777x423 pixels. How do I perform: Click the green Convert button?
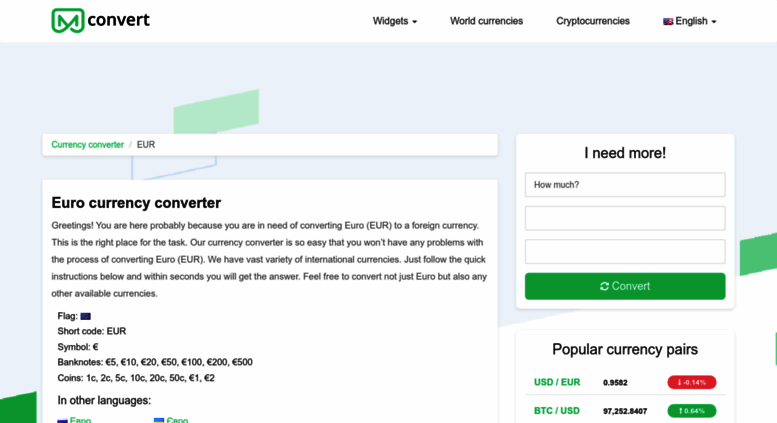click(625, 286)
